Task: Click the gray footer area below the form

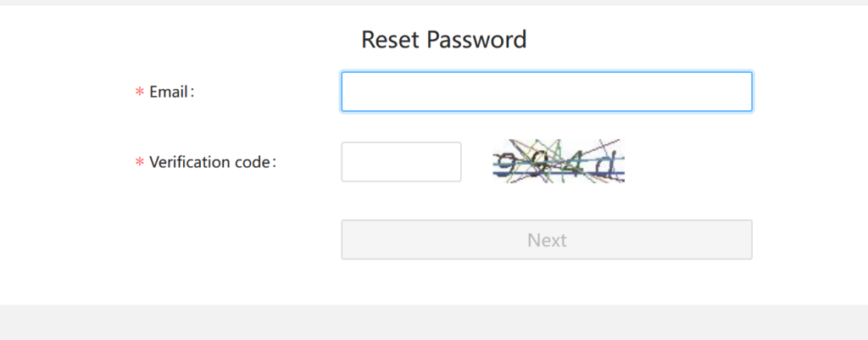Action: point(434,322)
